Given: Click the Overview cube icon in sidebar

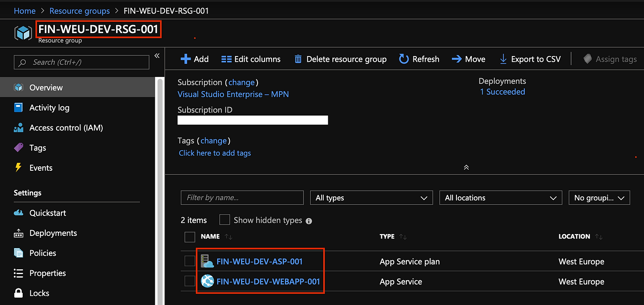Looking at the screenshot, I should pos(18,87).
